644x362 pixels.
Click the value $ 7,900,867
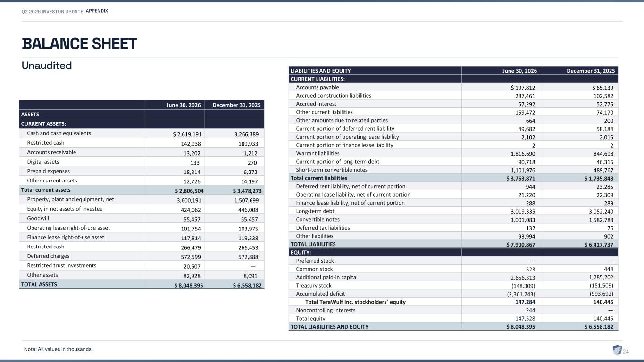click(520, 245)
